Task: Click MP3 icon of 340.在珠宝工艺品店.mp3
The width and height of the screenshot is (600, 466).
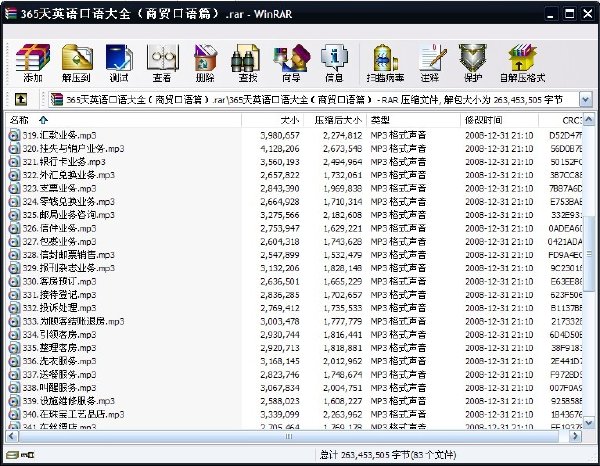Action: (14, 414)
